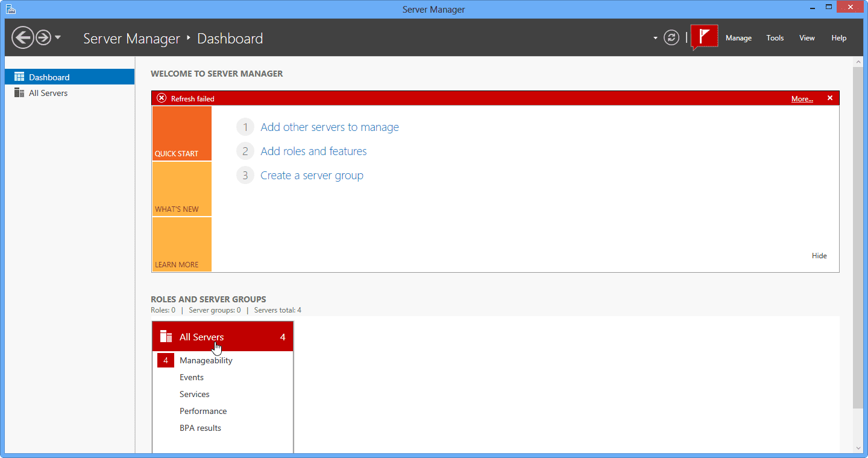Screen dimensions: 868x458
Task: Open Performance in All Servers tile
Action: point(203,411)
